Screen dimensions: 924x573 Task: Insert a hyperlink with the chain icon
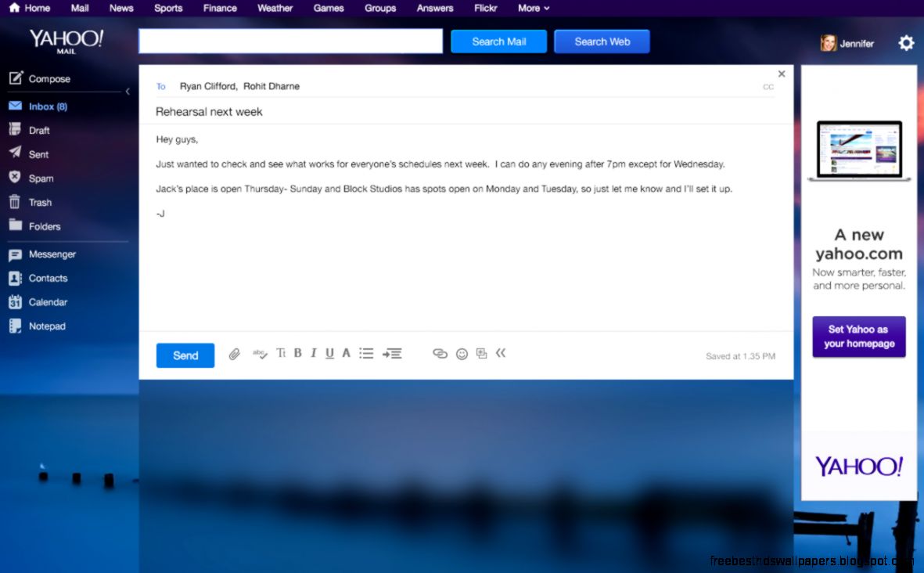pyautogui.click(x=440, y=354)
